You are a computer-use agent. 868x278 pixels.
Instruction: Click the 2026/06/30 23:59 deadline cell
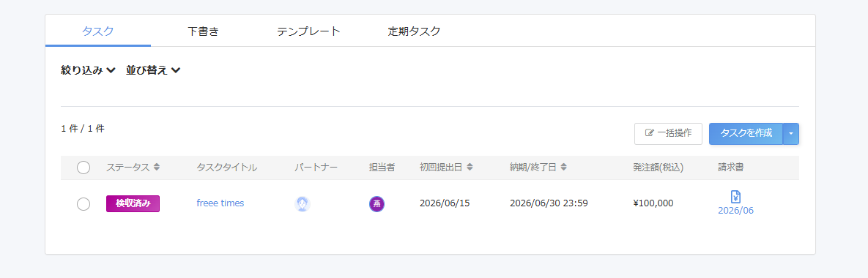[x=549, y=203]
